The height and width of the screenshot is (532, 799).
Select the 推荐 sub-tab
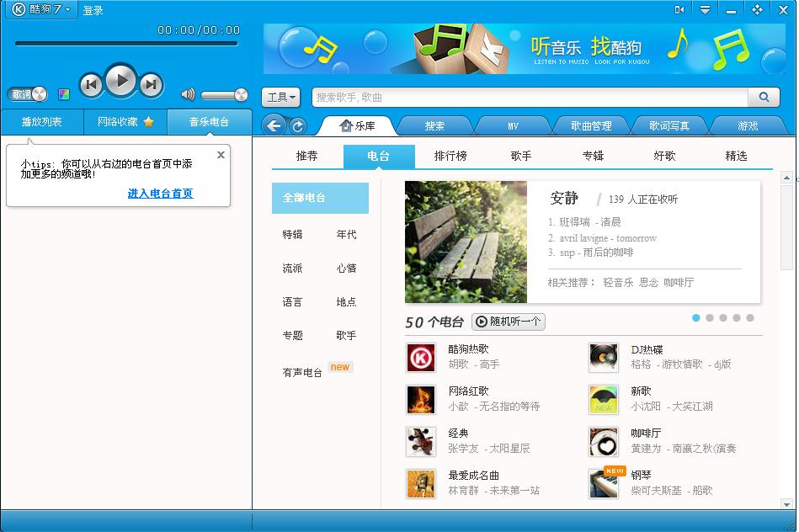point(306,156)
